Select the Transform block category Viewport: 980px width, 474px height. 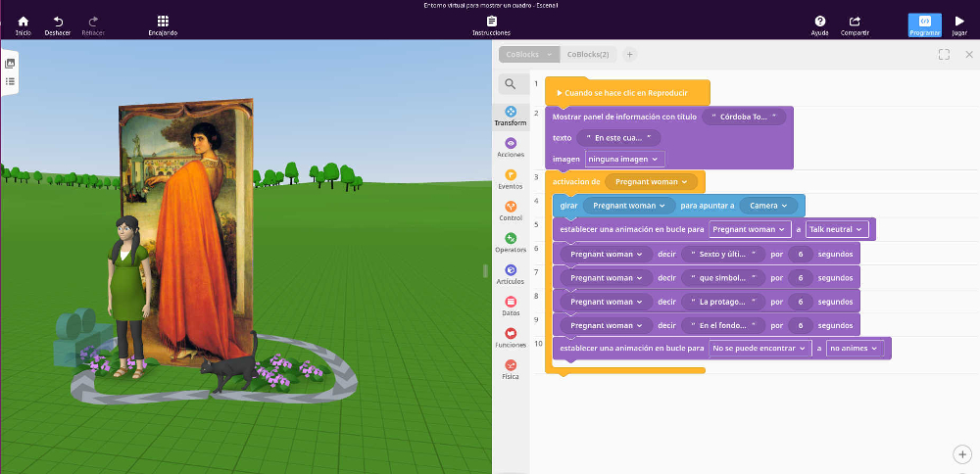[510, 116]
